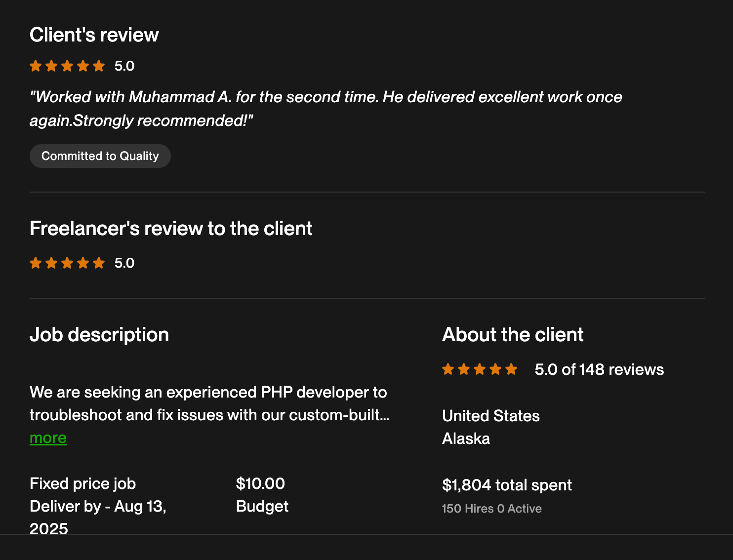Click the Freelancer's review to the client heading
Screen dimensions: 733x560
point(171,229)
